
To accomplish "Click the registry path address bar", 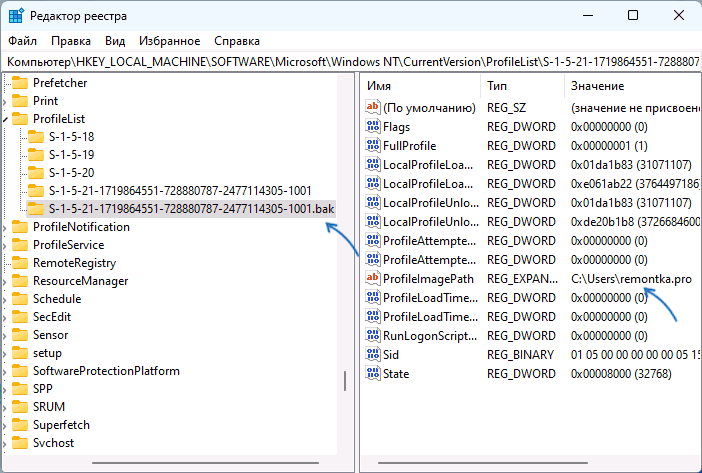I will click(350, 62).
